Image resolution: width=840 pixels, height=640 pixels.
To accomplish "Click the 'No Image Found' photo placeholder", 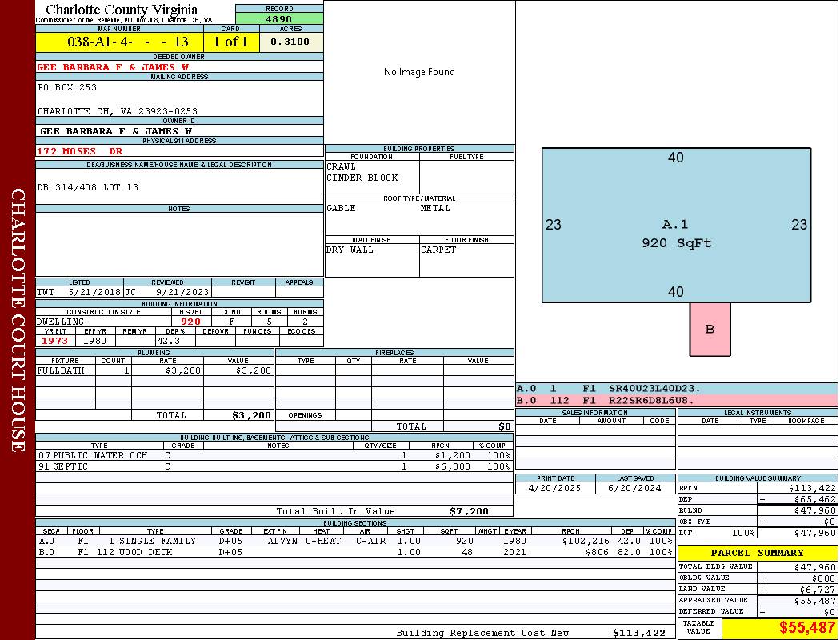I will tap(419, 72).
